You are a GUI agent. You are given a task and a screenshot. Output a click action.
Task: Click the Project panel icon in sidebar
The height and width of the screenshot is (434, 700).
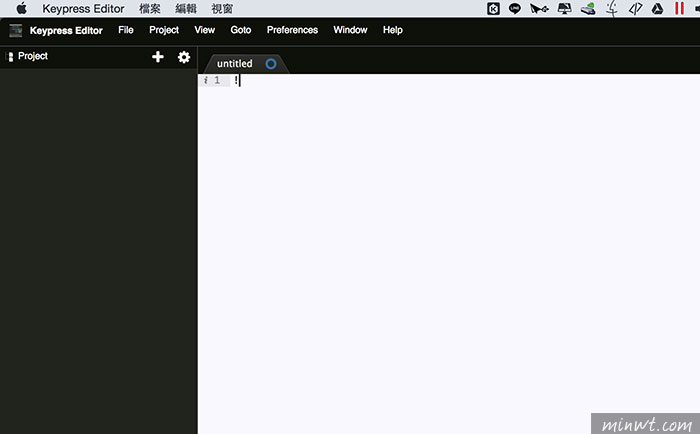point(10,57)
